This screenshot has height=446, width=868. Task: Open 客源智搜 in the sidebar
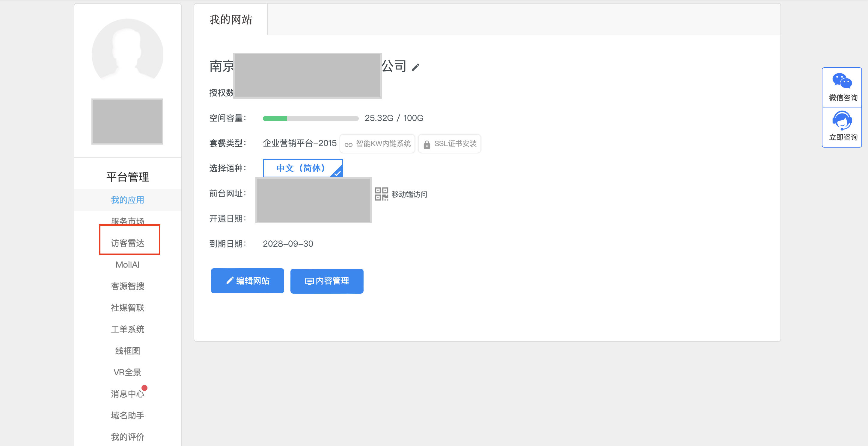[127, 286]
